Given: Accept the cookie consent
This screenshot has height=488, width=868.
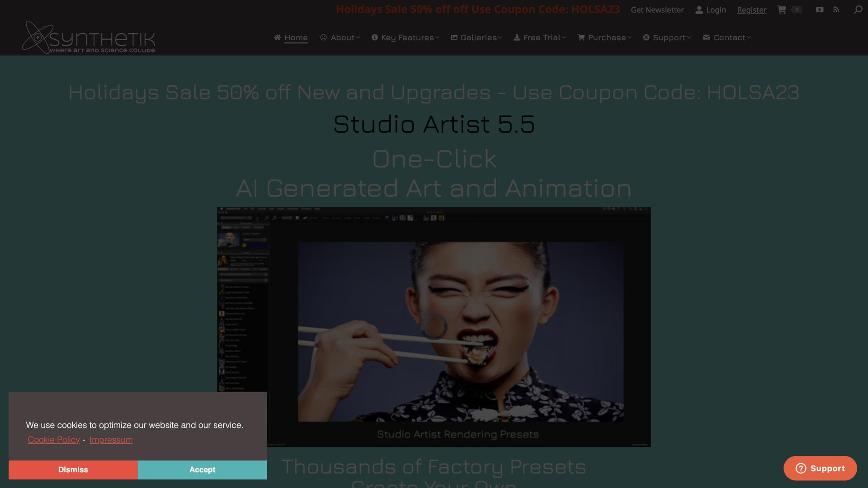Looking at the screenshot, I should click(202, 469).
